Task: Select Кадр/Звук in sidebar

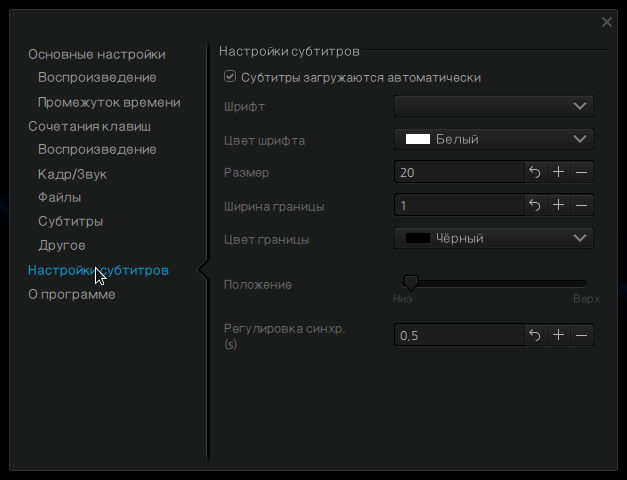Action: 72,174
